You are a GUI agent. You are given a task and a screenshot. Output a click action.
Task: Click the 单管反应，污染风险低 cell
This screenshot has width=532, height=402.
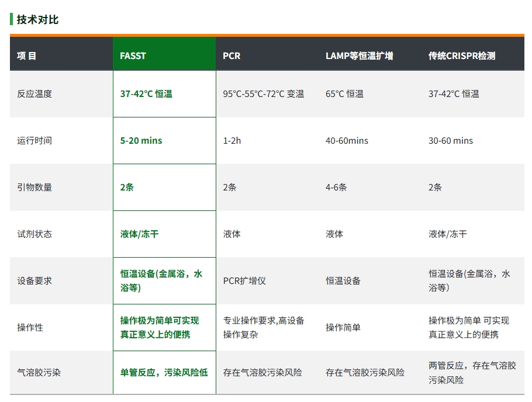click(x=164, y=372)
